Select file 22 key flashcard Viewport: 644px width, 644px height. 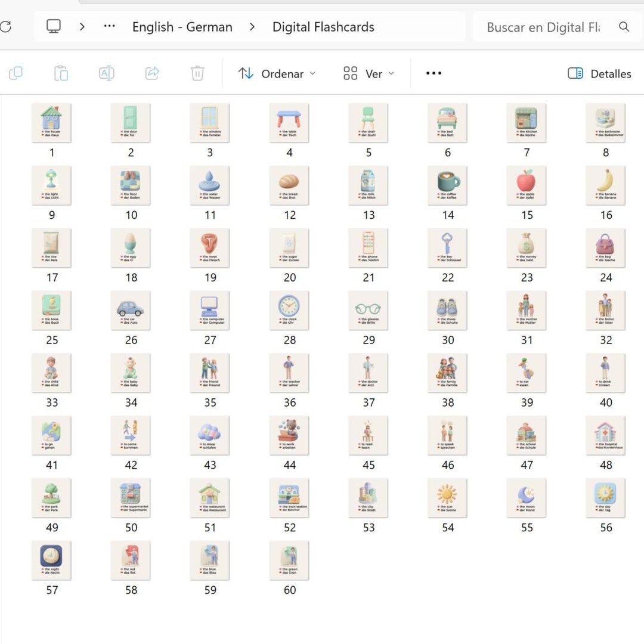pos(447,247)
